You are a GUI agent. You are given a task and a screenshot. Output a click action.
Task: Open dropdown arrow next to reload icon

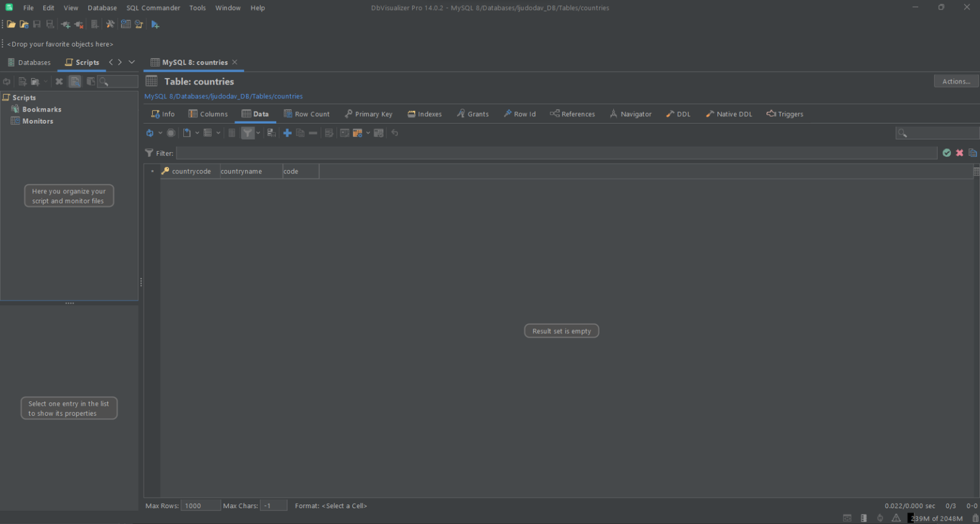click(160, 133)
